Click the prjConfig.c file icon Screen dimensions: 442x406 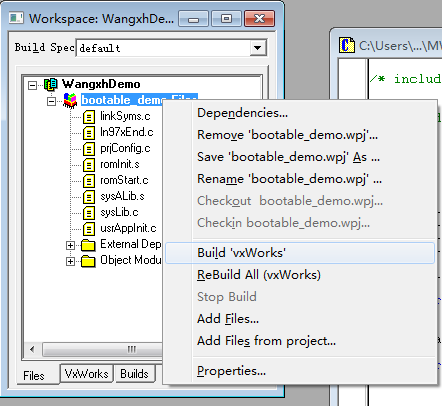click(x=89, y=149)
